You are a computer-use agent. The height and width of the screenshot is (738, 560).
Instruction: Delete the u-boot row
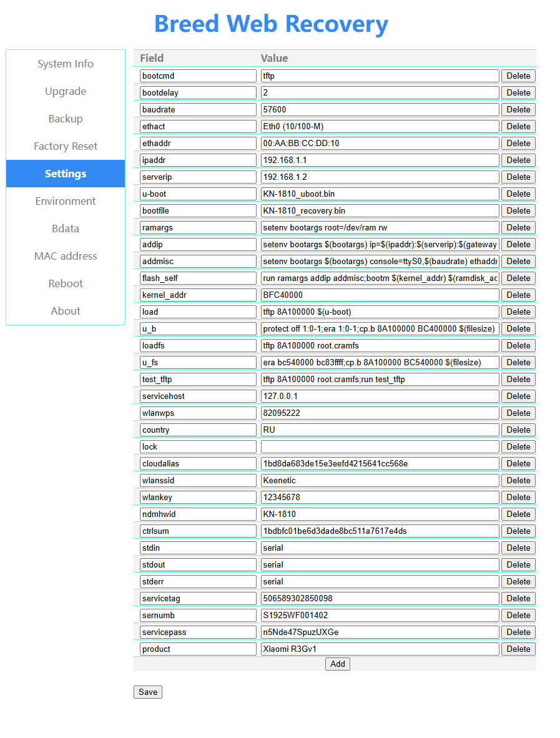coord(518,194)
